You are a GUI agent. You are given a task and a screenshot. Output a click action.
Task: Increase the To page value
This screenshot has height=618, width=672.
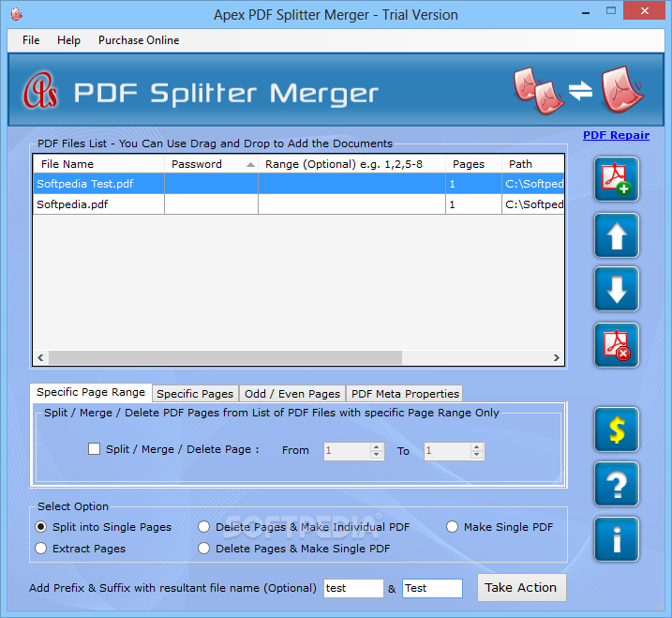click(476, 447)
